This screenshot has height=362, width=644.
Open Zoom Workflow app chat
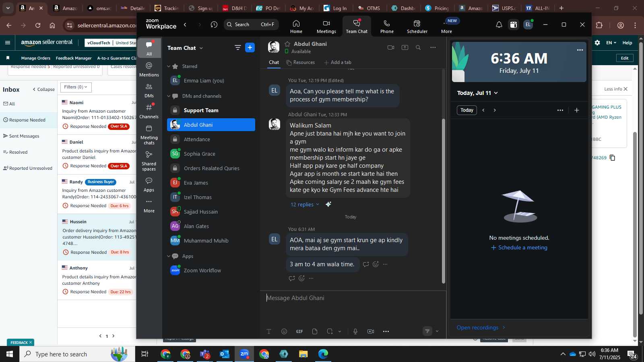[x=211, y=270]
